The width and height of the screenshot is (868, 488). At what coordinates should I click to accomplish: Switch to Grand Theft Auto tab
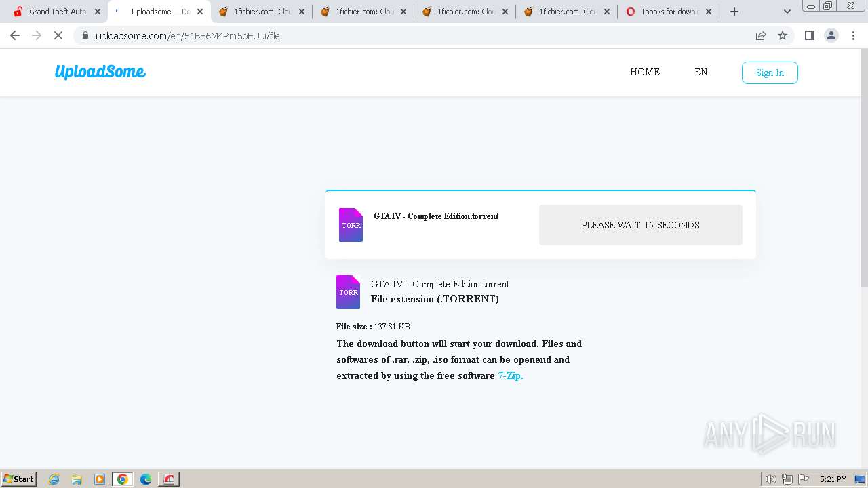57,12
